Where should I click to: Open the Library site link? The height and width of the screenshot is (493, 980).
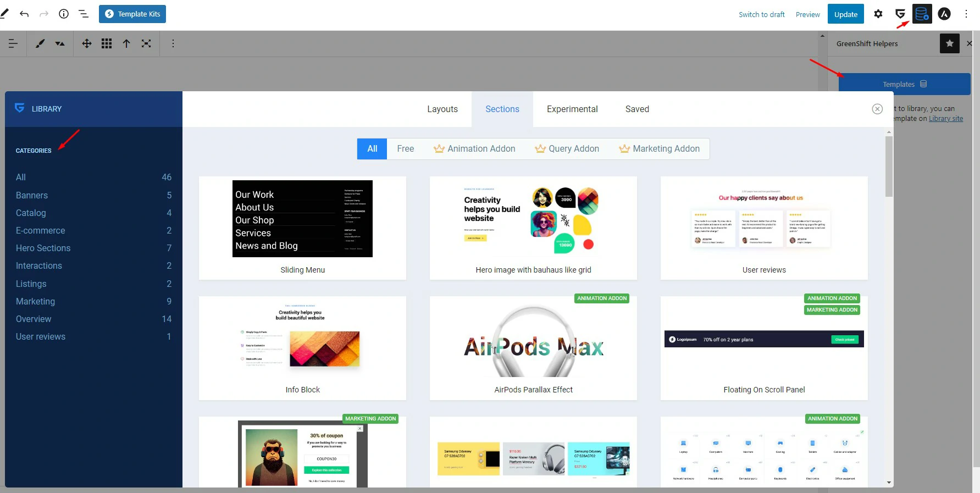coord(945,118)
